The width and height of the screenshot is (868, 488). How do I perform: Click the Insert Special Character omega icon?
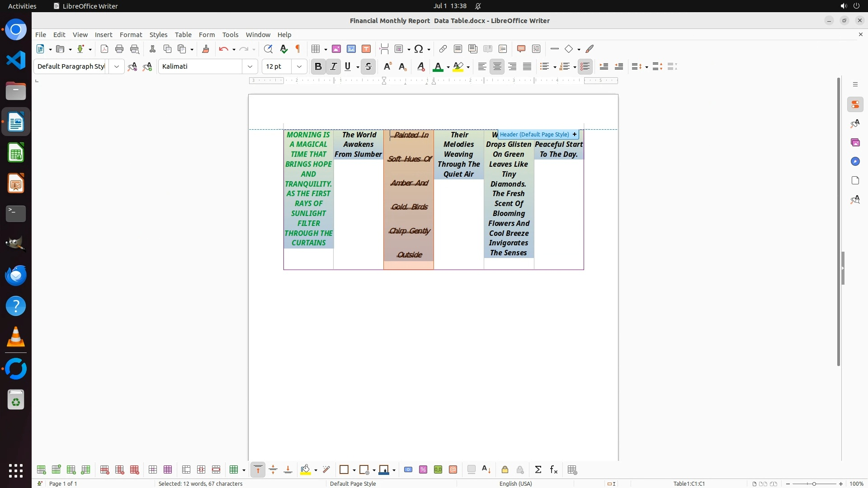(x=419, y=49)
